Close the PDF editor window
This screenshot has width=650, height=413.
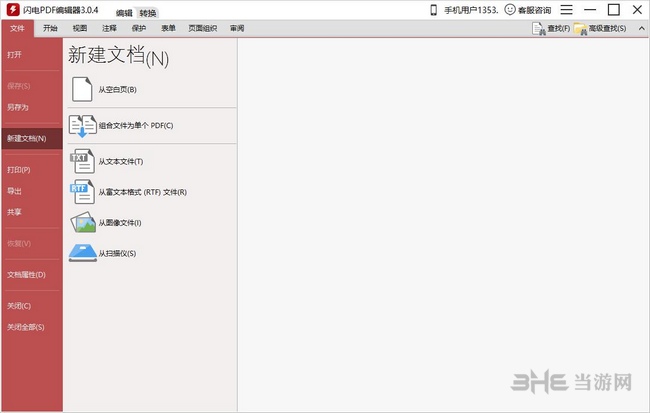pyautogui.click(x=638, y=10)
